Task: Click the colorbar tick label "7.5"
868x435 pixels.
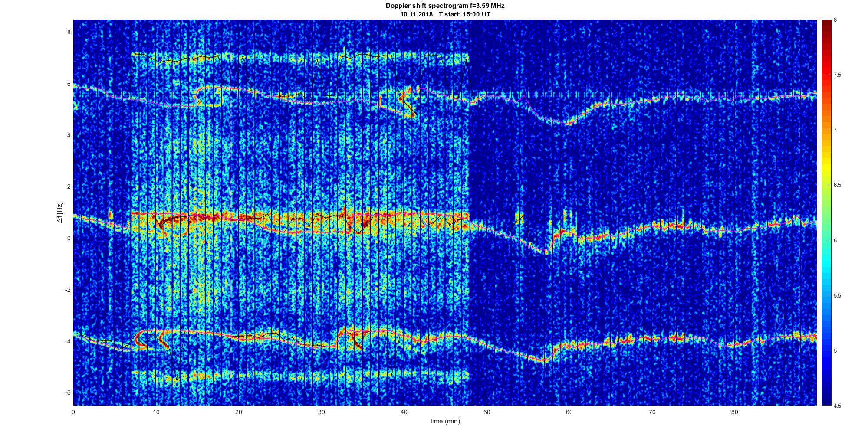Action: click(x=838, y=75)
